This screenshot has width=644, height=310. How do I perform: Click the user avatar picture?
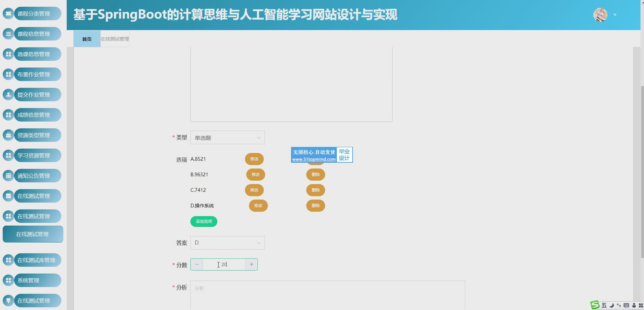(x=600, y=15)
